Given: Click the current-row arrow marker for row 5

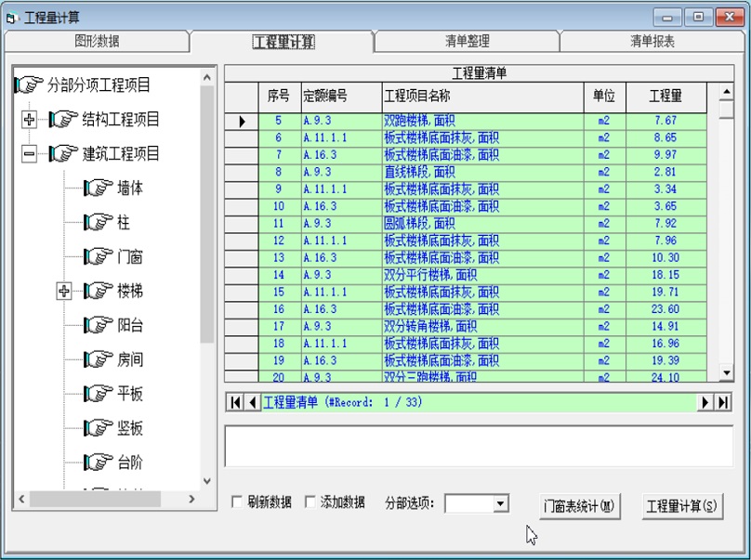Looking at the screenshot, I should tap(242, 121).
